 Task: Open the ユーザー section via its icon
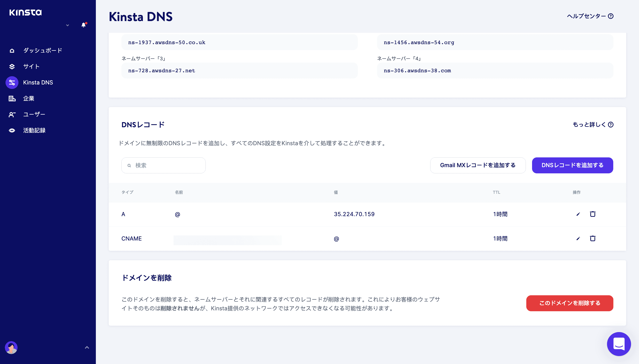pyautogui.click(x=12, y=114)
